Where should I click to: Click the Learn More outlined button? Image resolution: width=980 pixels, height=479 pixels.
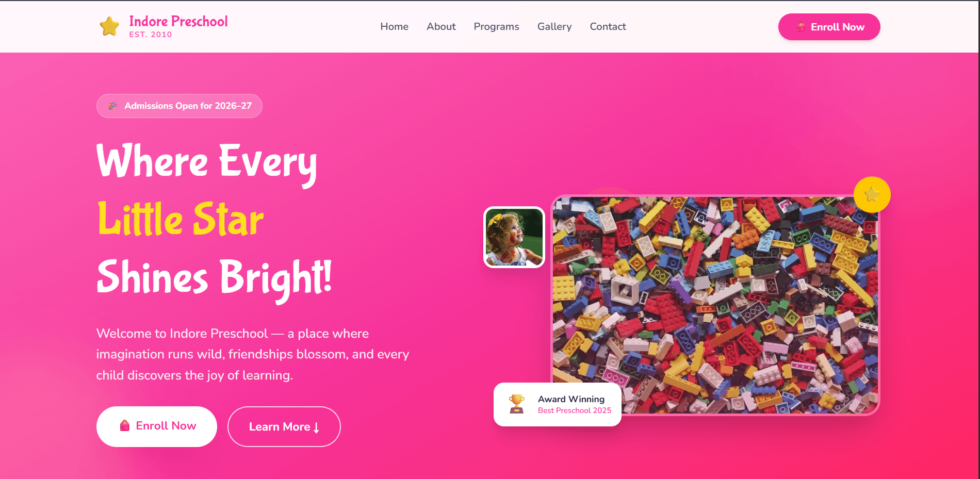284,426
